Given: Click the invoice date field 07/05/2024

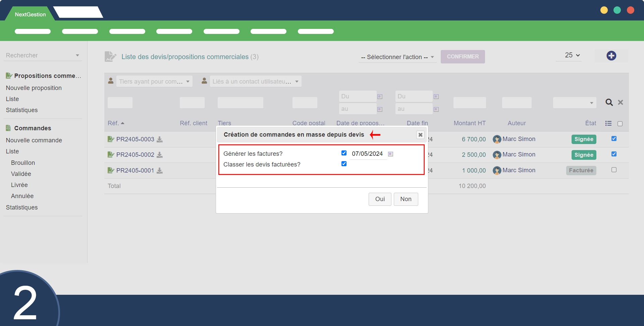Looking at the screenshot, I should (367, 154).
